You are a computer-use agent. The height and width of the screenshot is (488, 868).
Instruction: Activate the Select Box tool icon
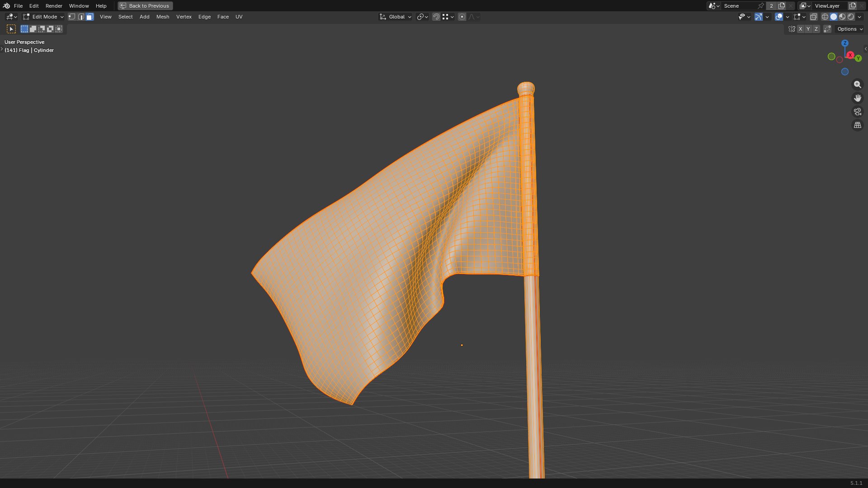(x=11, y=29)
